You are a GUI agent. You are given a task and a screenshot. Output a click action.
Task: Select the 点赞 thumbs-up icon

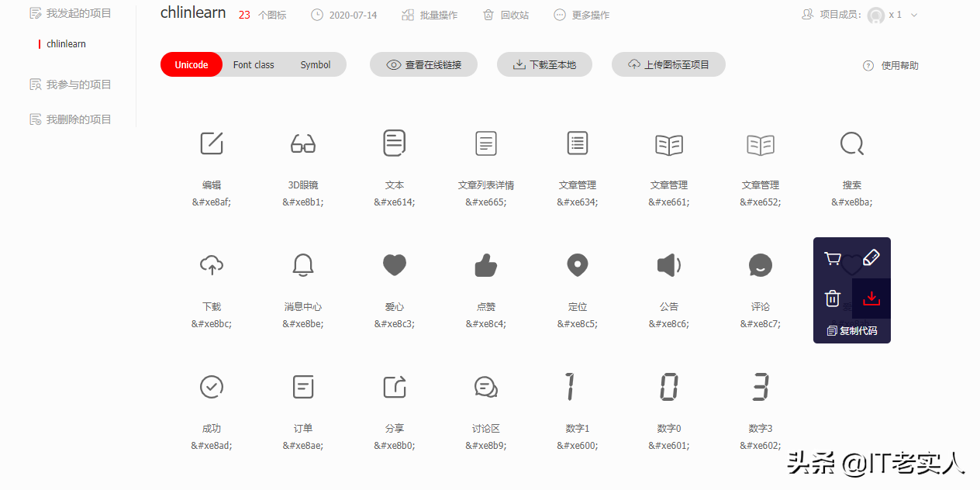(485, 264)
